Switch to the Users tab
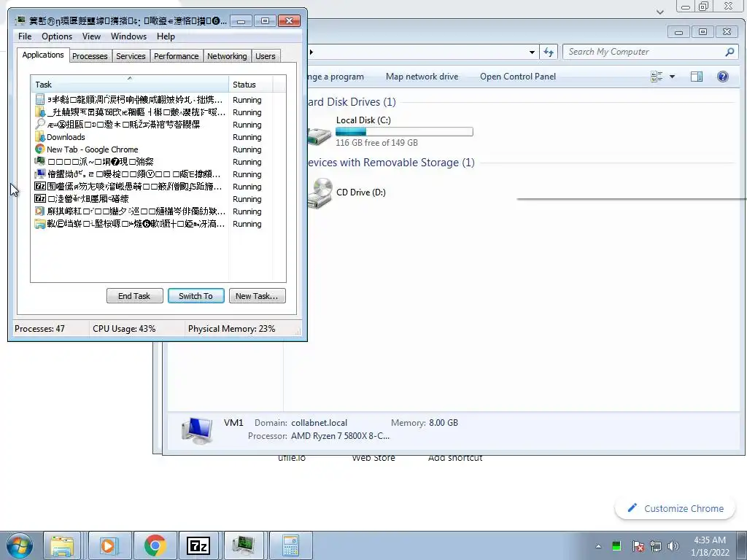The height and width of the screenshot is (560, 747). (266, 56)
